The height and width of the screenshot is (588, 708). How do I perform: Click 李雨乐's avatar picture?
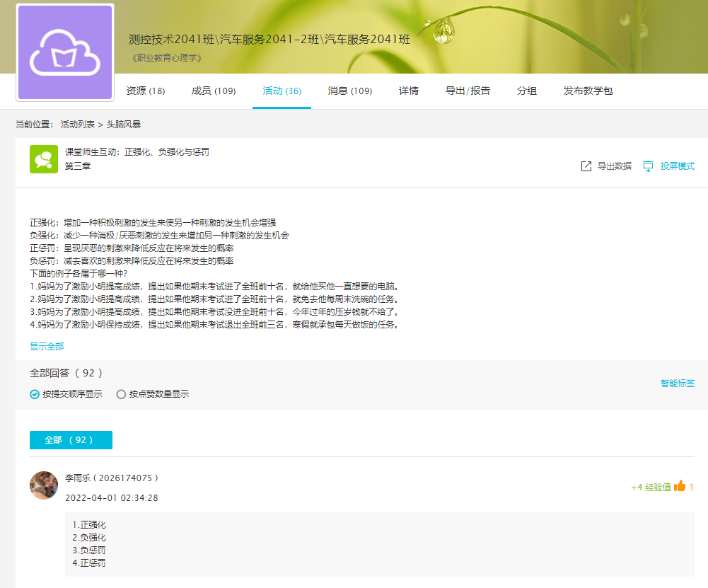click(x=44, y=485)
